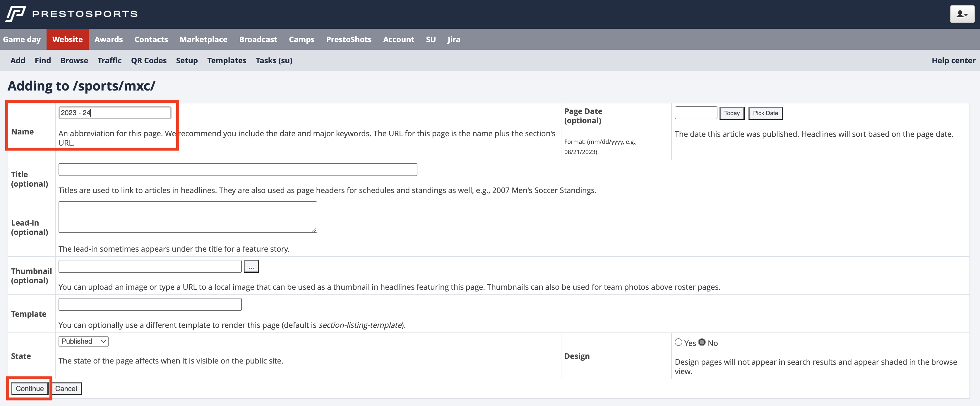Focus the Template input field
This screenshot has width=980, height=406.
150,304
